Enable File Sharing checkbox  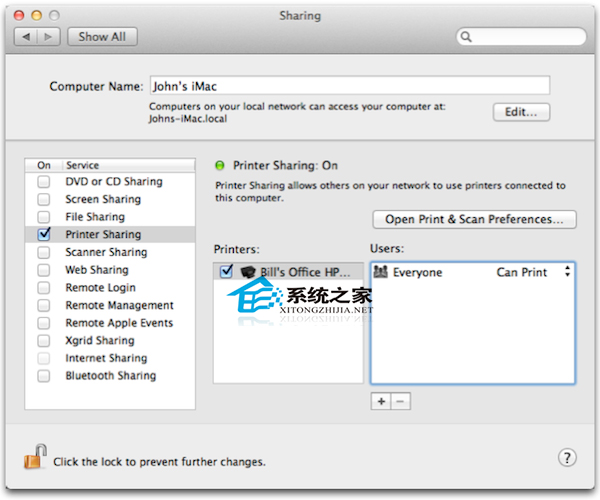pyautogui.click(x=44, y=217)
